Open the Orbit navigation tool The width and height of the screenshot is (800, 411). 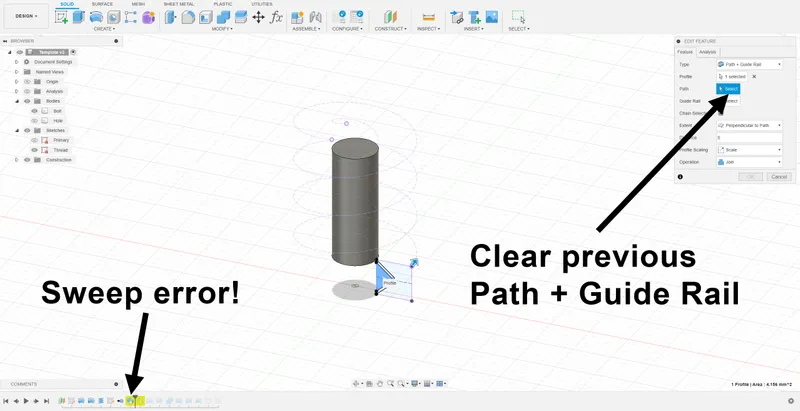coord(357,383)
